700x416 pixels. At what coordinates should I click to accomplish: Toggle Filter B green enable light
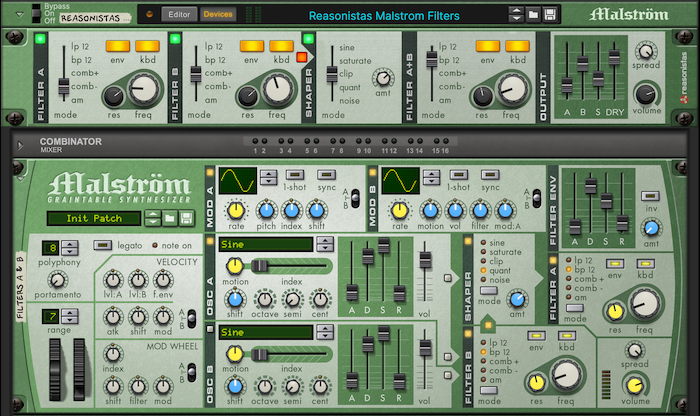[175, 39]
